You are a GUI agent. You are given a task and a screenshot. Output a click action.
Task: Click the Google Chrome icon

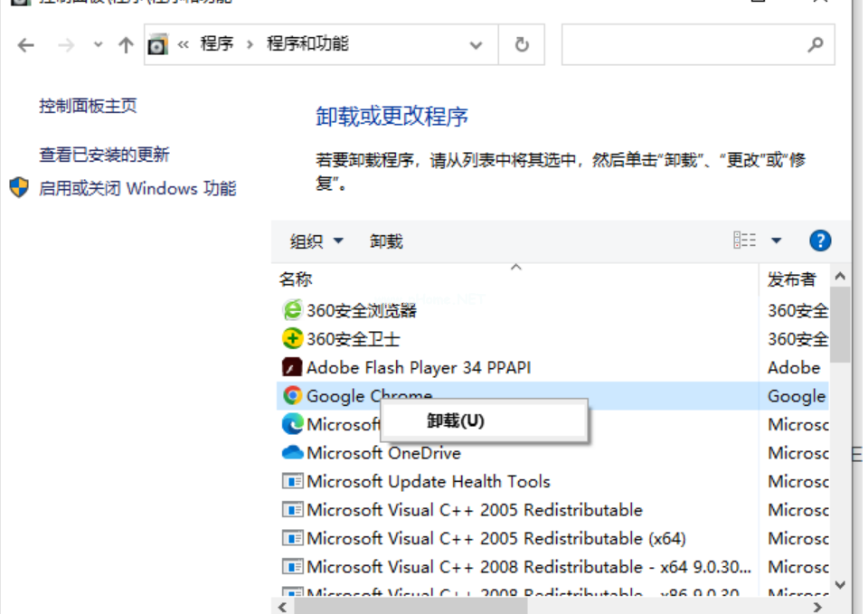click(x=292, y=395)
